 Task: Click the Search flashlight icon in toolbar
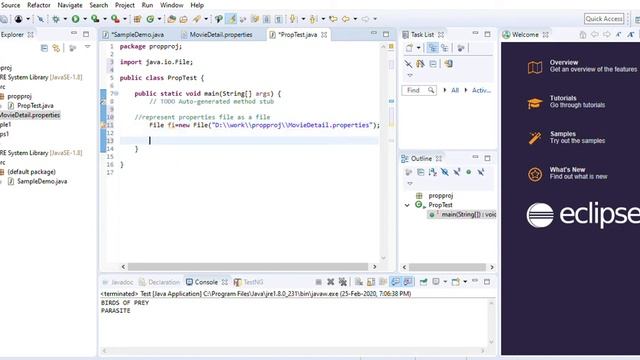click(197, 19)
